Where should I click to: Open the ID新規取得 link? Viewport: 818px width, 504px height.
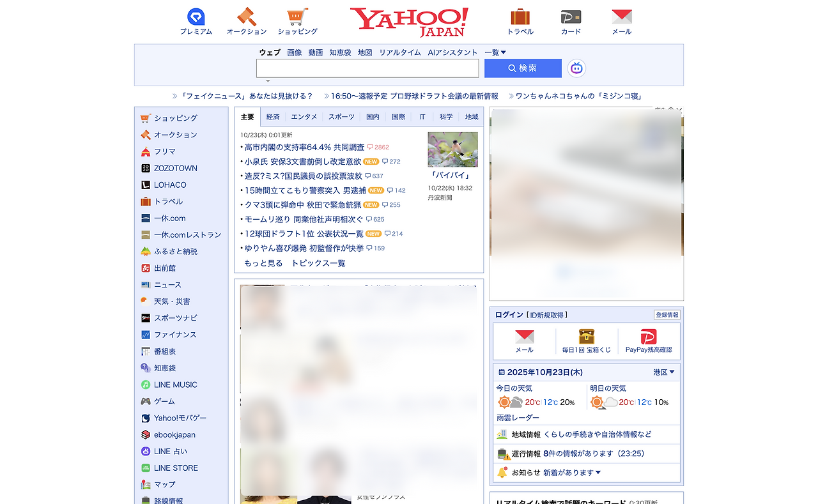pyautogui.click(x=548, y=315)
